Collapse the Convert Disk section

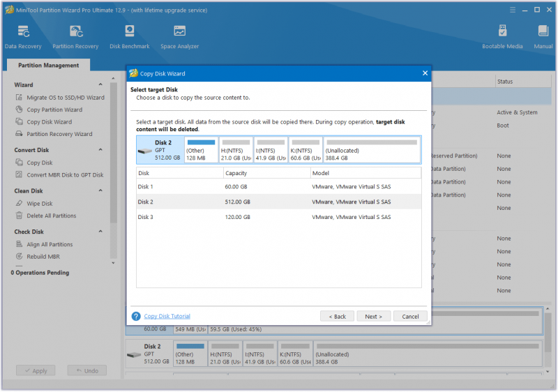100,150
